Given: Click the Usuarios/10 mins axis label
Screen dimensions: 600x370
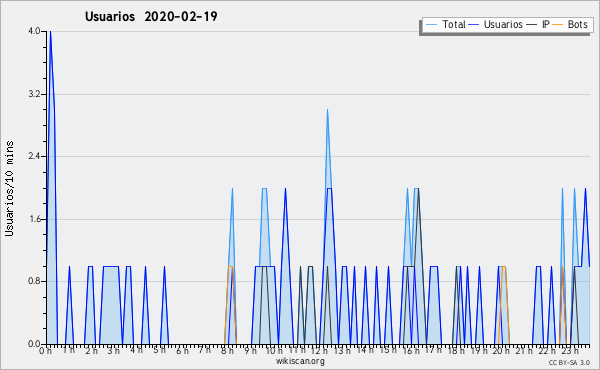Looking at the screenshot, I should (x=9, y=188).
